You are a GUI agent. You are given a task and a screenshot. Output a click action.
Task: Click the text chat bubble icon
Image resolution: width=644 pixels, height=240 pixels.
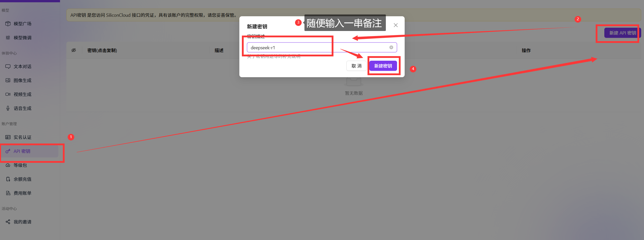[8, 67]
